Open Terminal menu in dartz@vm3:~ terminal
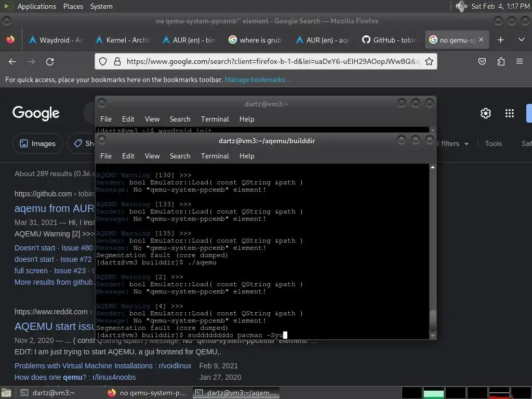The height and width of the screenshot is (399, 532). (215, 119)
